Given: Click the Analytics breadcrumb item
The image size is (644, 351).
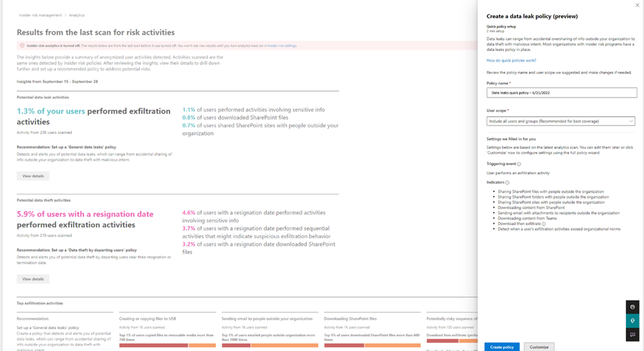Looking at the screenshot, I should (77, 15).
